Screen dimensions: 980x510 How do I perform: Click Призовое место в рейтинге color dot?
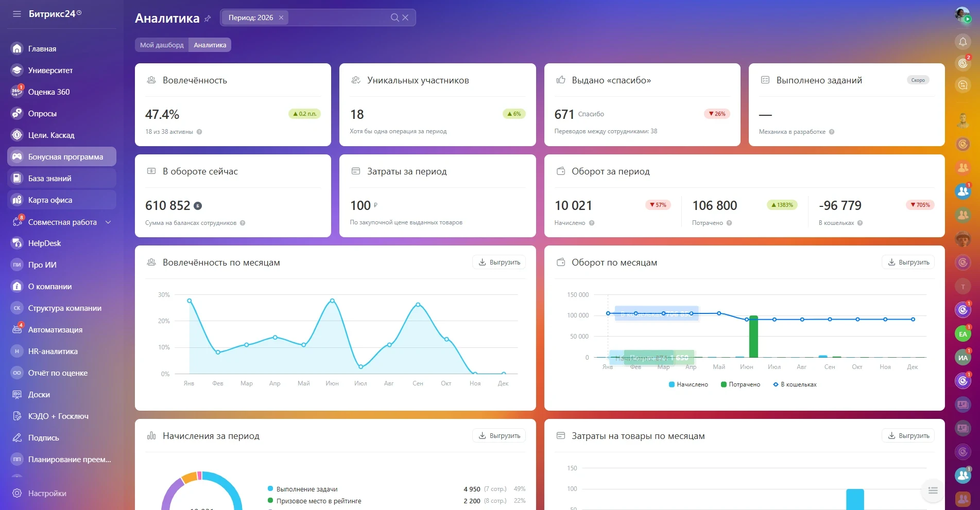(x=270, y=500)
